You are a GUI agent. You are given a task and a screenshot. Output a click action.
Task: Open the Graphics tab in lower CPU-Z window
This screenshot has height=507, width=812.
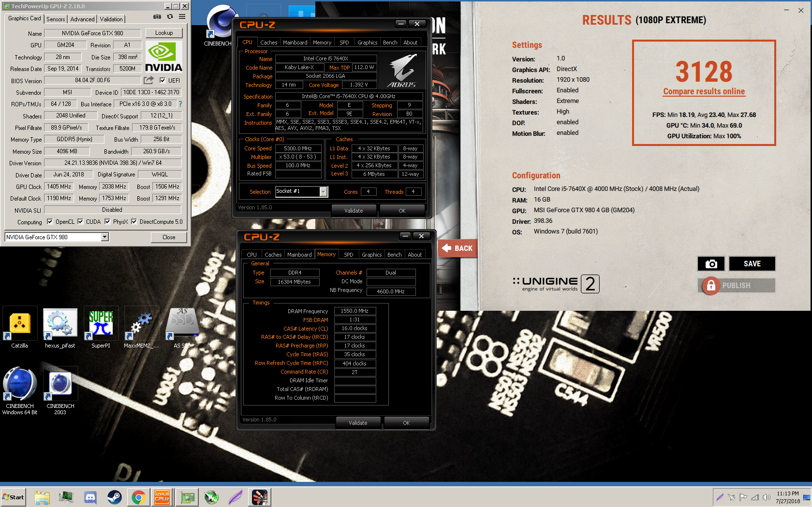pos(372,255)
